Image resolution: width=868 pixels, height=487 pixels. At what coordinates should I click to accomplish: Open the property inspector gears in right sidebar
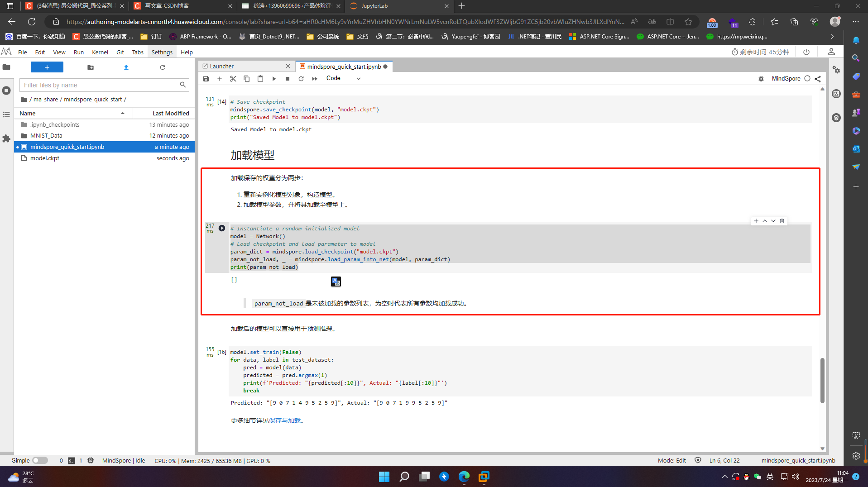click(836, 70)
